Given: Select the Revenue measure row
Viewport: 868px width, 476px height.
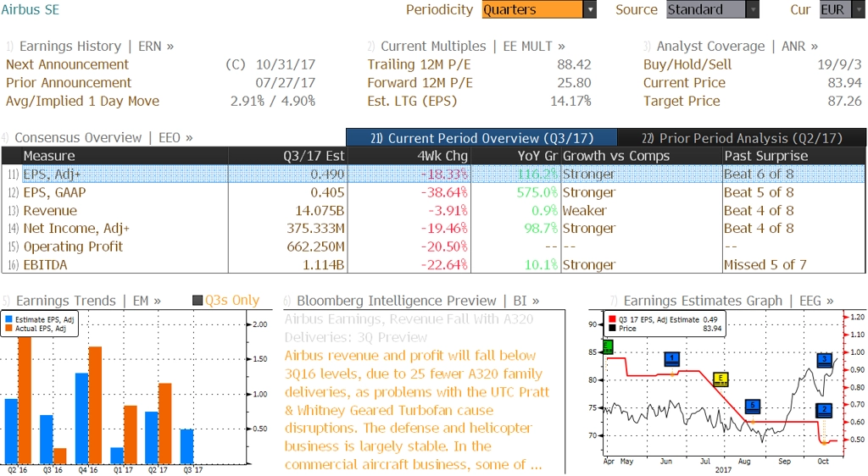Looking at the screenshot, I should point(433,211).
